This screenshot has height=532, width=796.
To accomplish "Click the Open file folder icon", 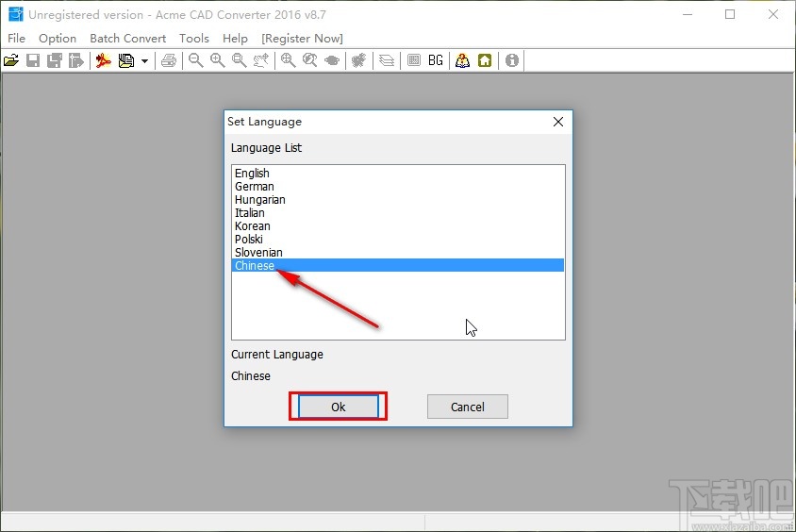I will pyautogui.click(x=11, y=60).
